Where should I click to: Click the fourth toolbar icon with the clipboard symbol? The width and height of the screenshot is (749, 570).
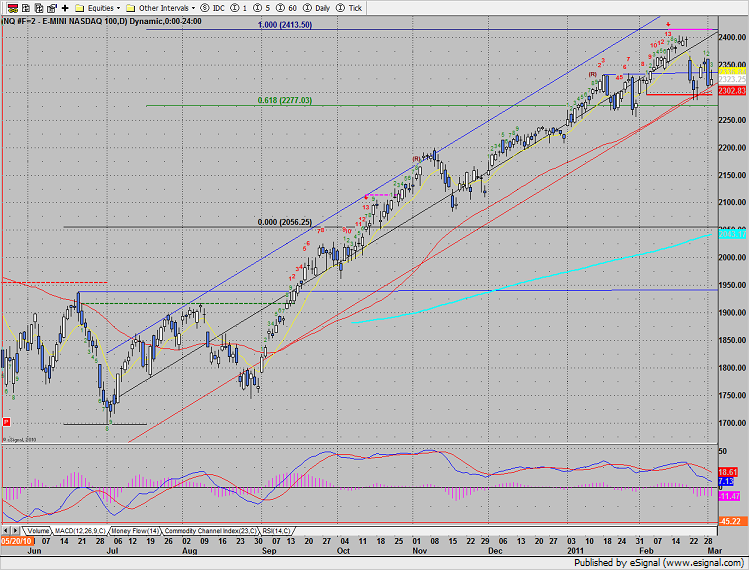click(52, 8)
